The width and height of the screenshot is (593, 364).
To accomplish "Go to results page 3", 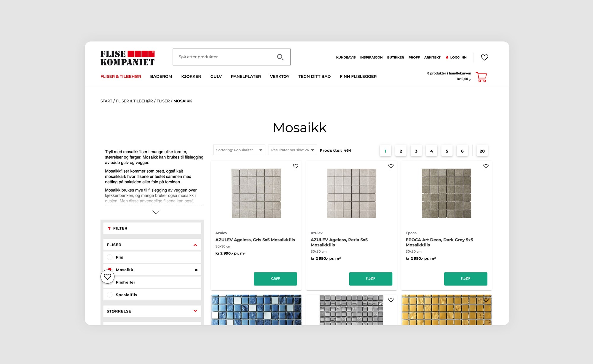I will 416,151.
